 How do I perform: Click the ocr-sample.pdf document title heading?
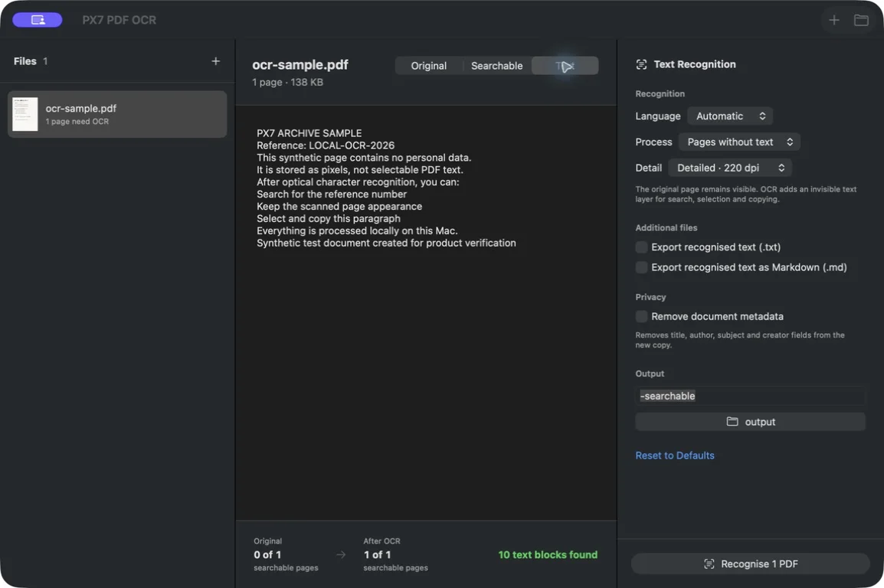[300, 65]
